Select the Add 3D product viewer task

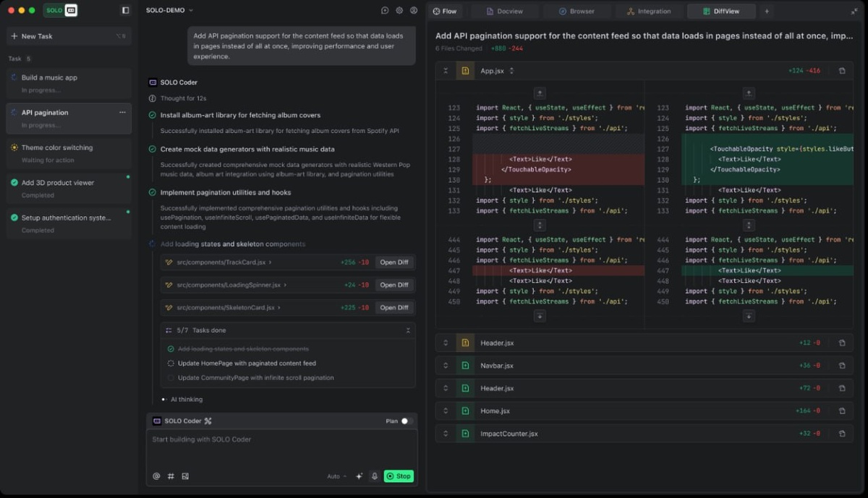coord(69,189)
